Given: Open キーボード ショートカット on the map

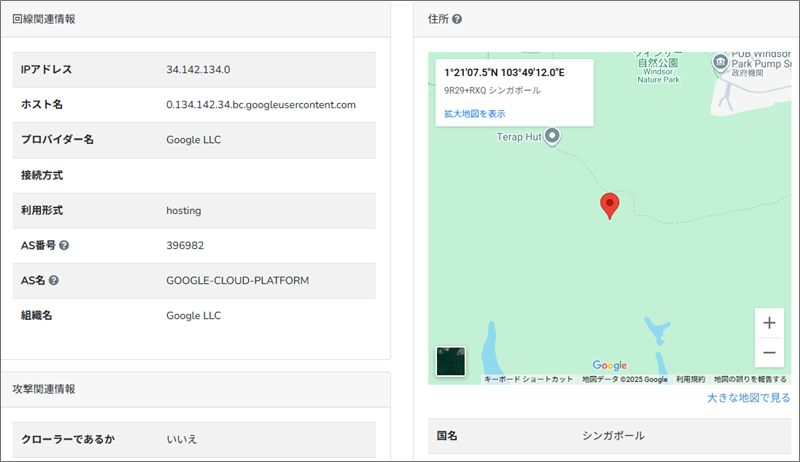Looking at the screenshot, I should 528,379.
